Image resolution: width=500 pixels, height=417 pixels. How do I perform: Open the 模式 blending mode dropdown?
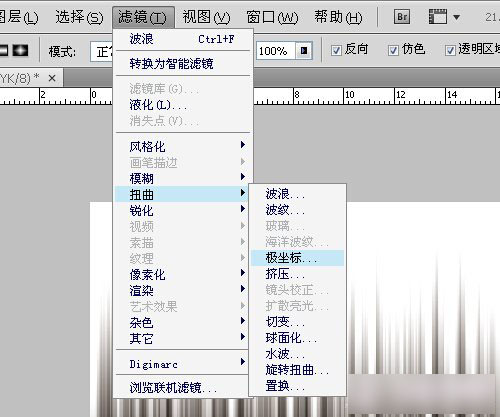(x=102, y=52)
